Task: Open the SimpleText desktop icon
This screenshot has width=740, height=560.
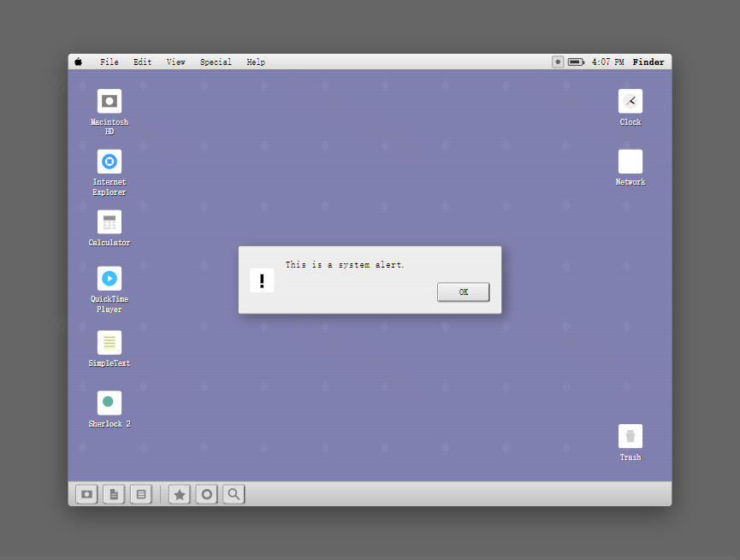Action: click(x=110, y=343)
